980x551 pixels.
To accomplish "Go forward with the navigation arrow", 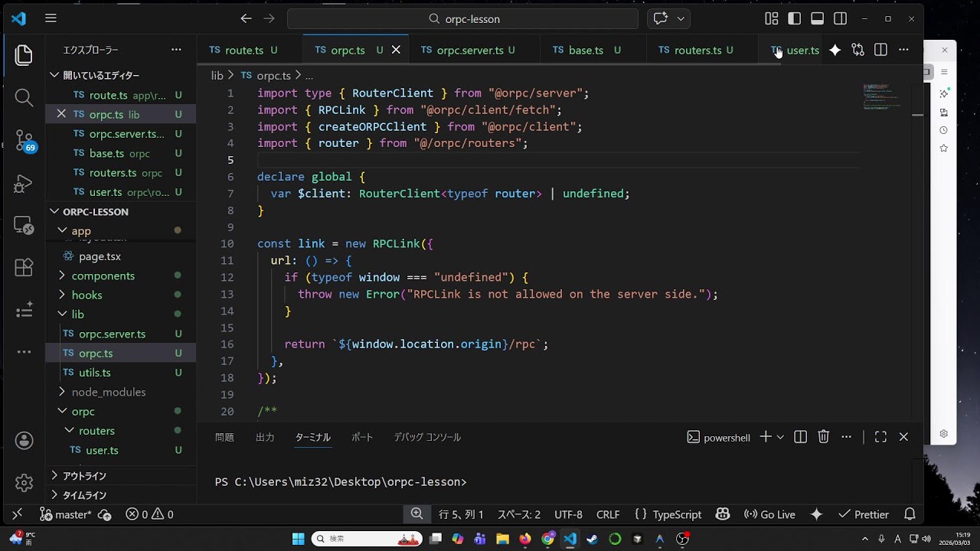I will point(269,18).
